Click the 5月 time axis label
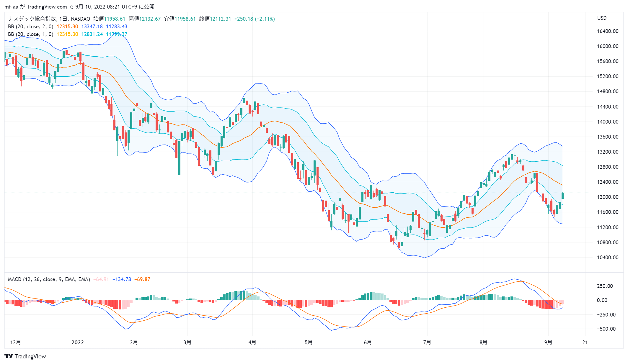The image size is (628, 364). click(x=309, y=342)
